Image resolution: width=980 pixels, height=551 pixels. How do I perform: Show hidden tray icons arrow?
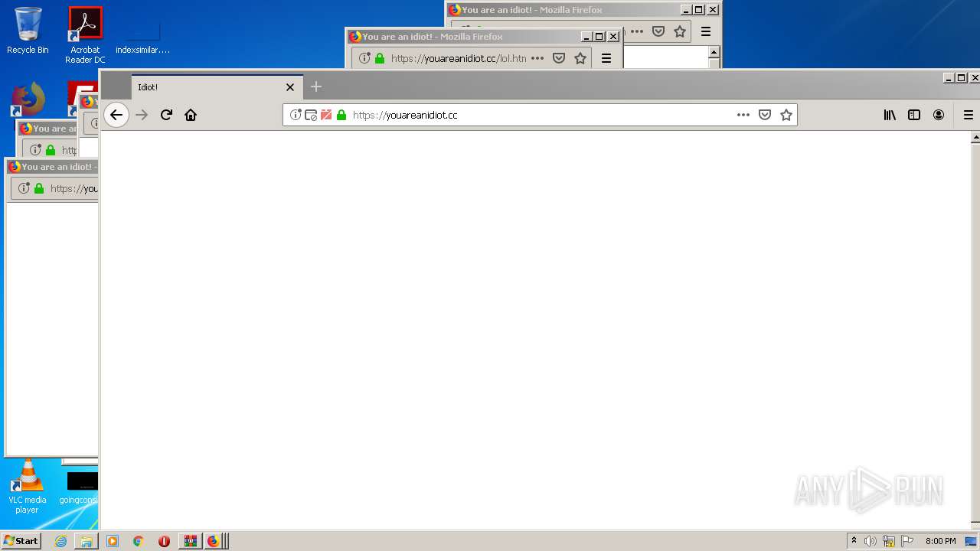point(854,541)
